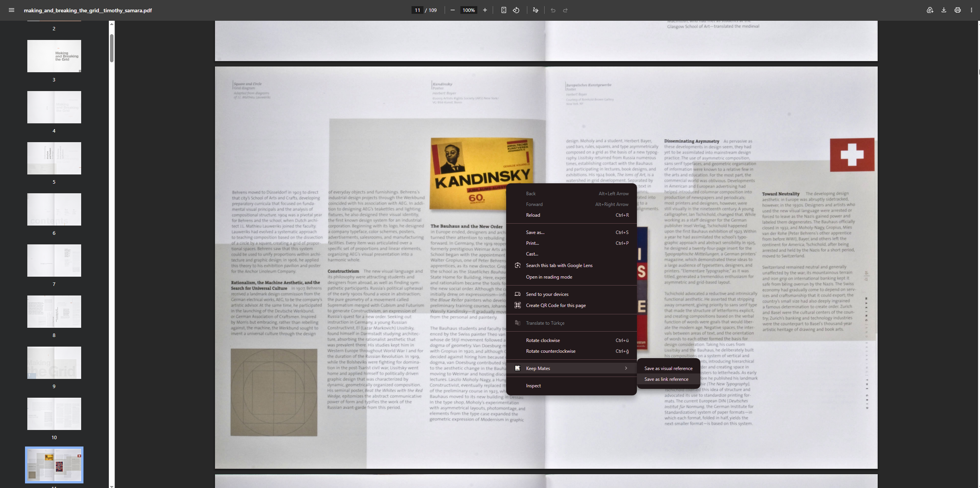Choose Back in context menu
980x488 pixels.
click(x=572, y=194)
